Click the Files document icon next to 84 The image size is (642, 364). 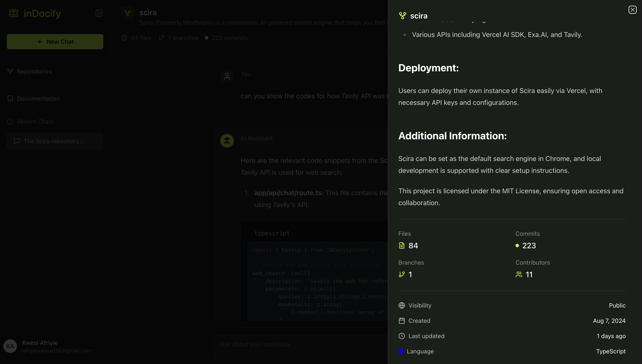[402, 245]
